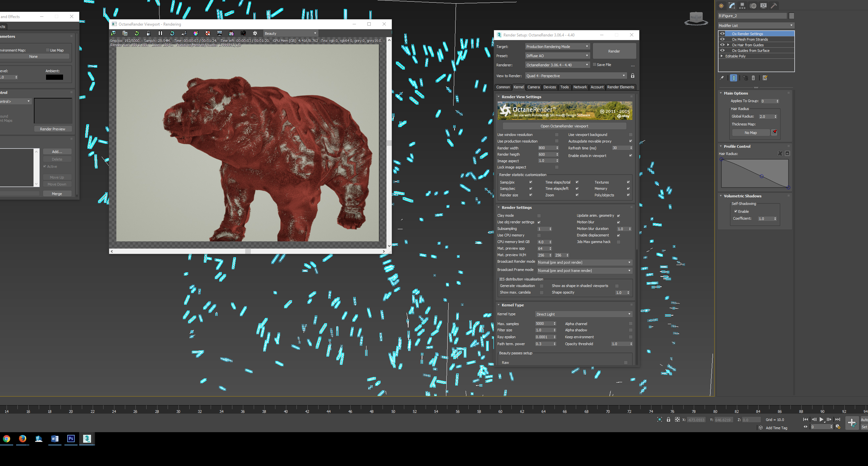This screenshot has width=868, height=466.
Task: Disable the Self-Shadowing Enable checkbox
Action: (736, 211)
